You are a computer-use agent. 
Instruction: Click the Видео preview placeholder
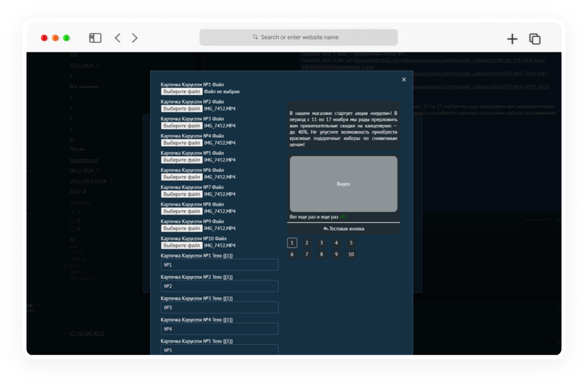[x=343, y=184]
